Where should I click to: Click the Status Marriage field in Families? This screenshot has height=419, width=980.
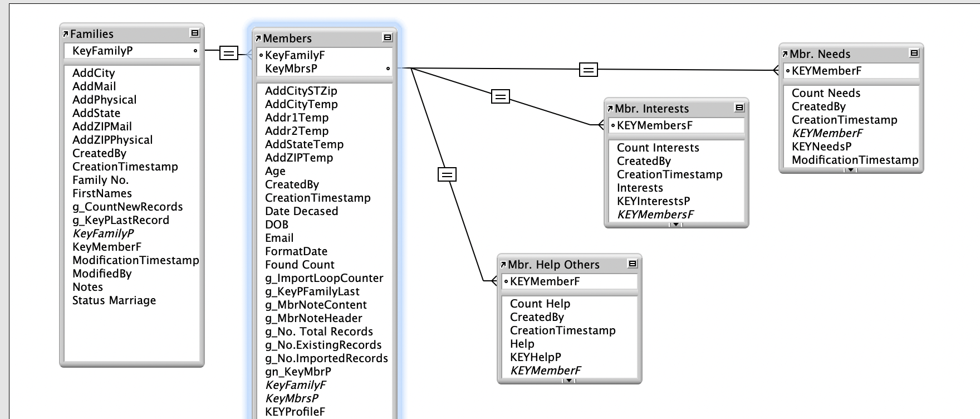(x=114, y=300)
